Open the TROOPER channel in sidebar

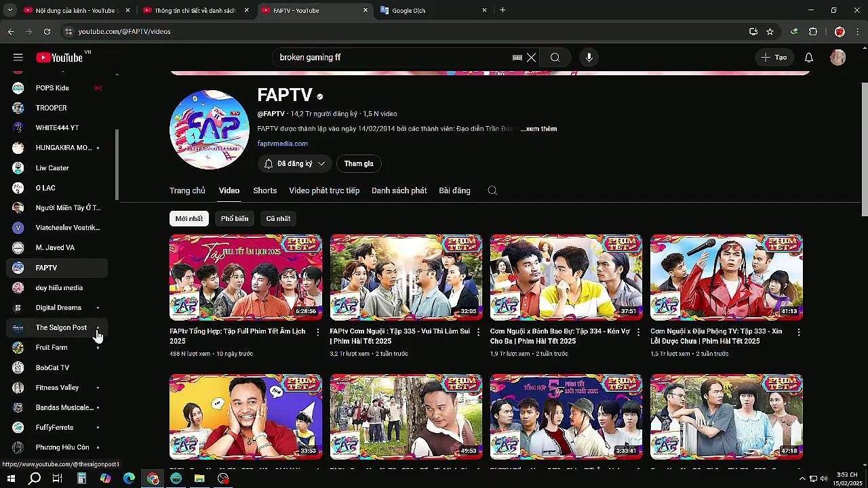tap(57, 108)
